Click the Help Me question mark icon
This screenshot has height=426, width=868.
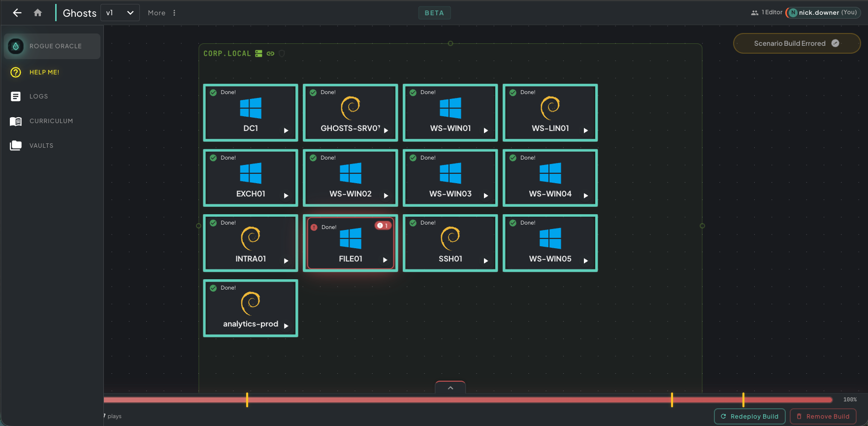[16, 72]
